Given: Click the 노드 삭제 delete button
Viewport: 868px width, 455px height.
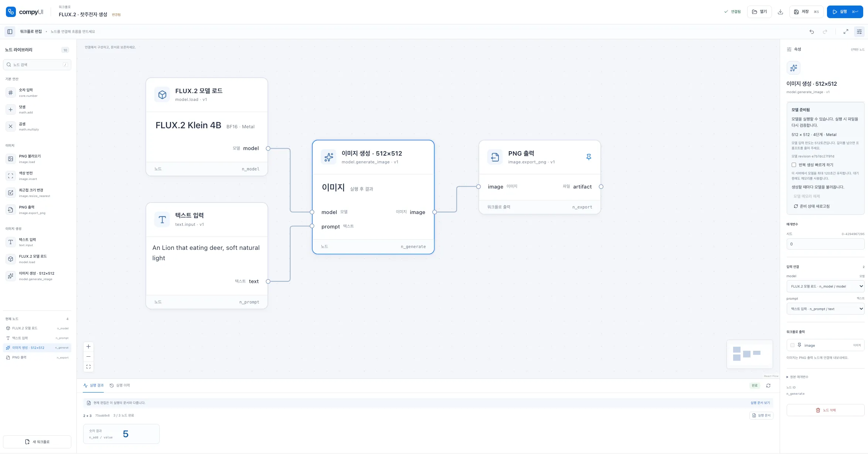Looking at the screenshot, I should pyautogui.click(x=826, y=410).
